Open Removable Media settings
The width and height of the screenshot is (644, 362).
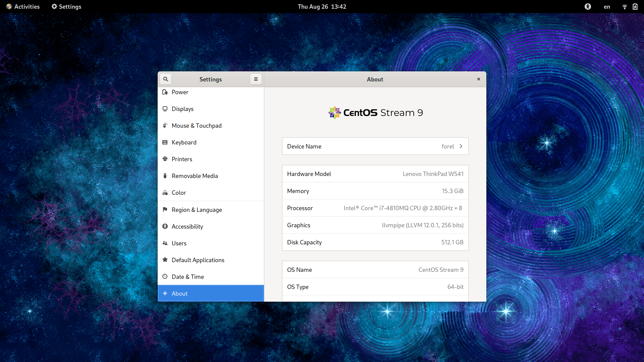[x=211, y=176]
